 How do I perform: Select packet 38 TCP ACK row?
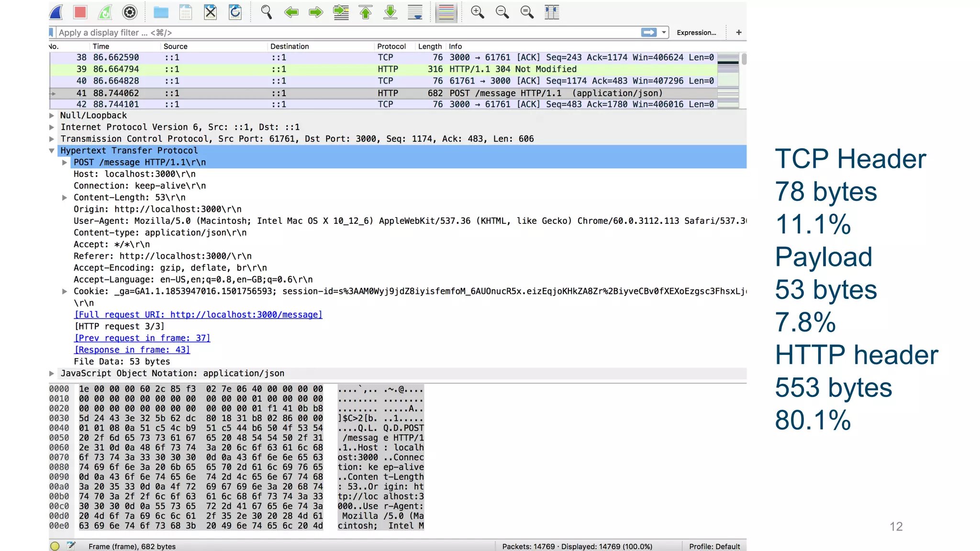(383, 57)
